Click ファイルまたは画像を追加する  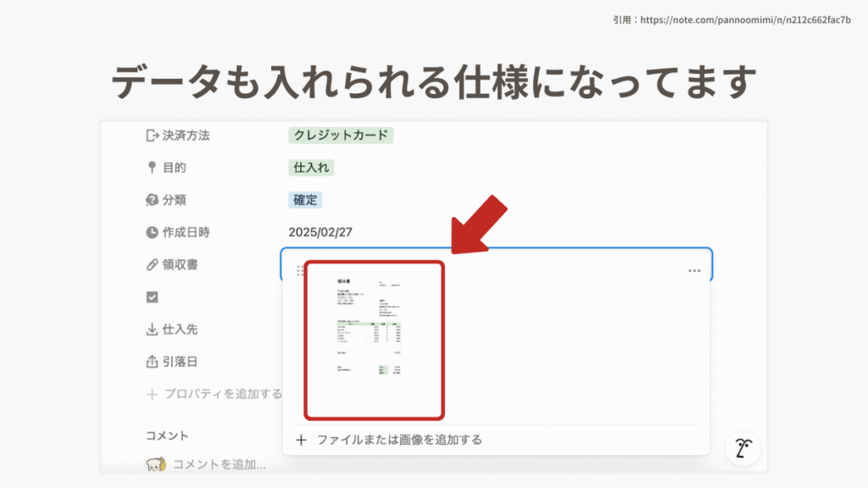click(398, 440)
